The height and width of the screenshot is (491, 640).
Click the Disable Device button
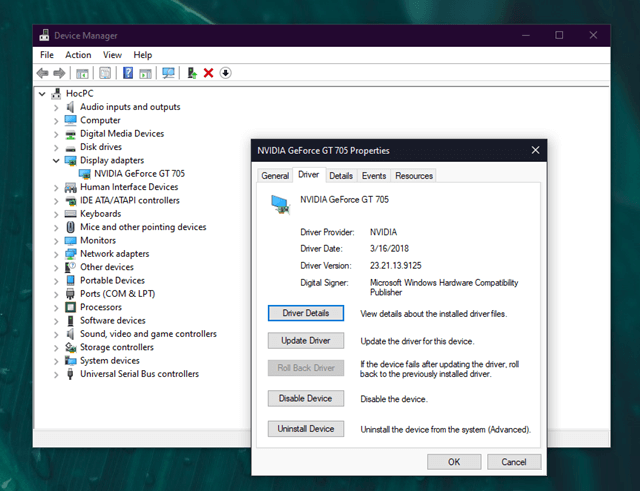pos(306,398)
